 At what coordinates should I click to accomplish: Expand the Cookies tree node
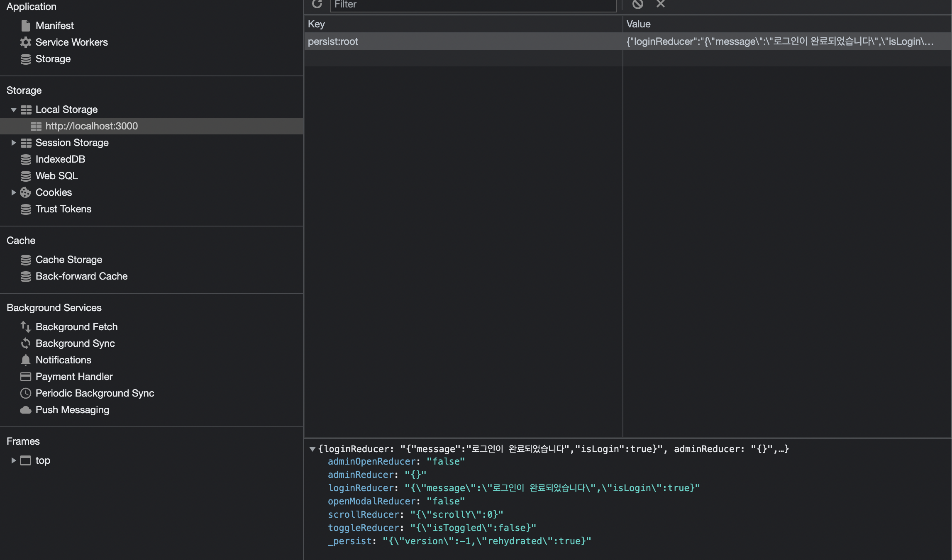[x=13, y=192]
